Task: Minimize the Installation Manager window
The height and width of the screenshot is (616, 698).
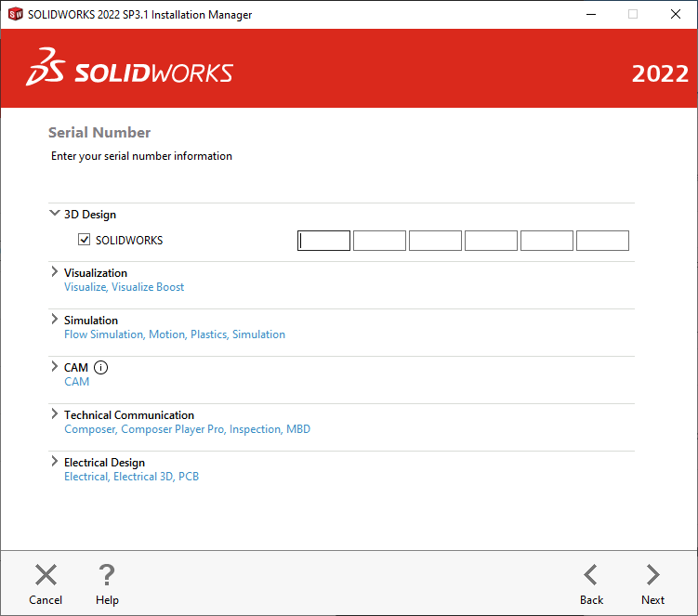Action: click(x=591, y=14)
